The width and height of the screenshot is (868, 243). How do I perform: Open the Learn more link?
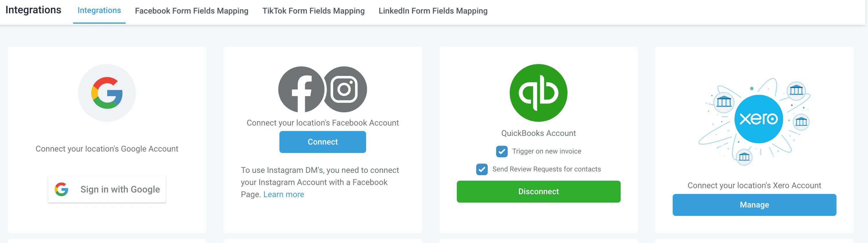284,195
